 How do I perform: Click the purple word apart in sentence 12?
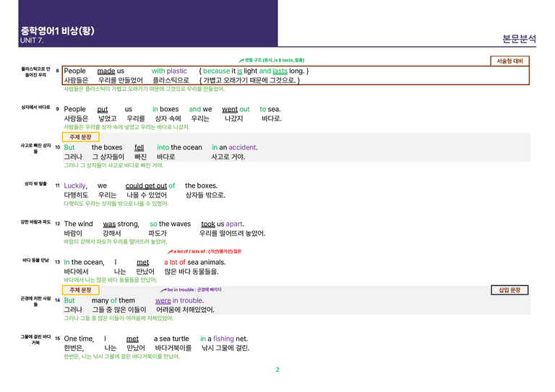tap(234, 224)
